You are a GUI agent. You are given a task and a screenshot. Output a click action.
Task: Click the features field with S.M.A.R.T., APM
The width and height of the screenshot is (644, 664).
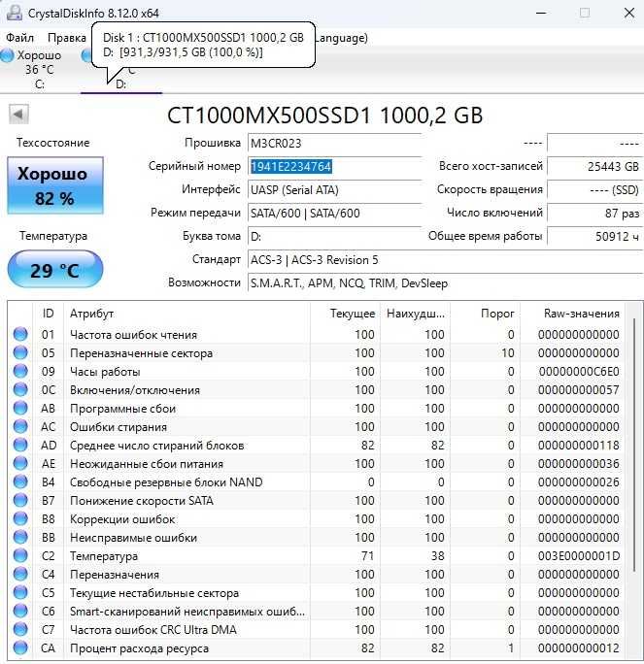(x=445, y=282)
